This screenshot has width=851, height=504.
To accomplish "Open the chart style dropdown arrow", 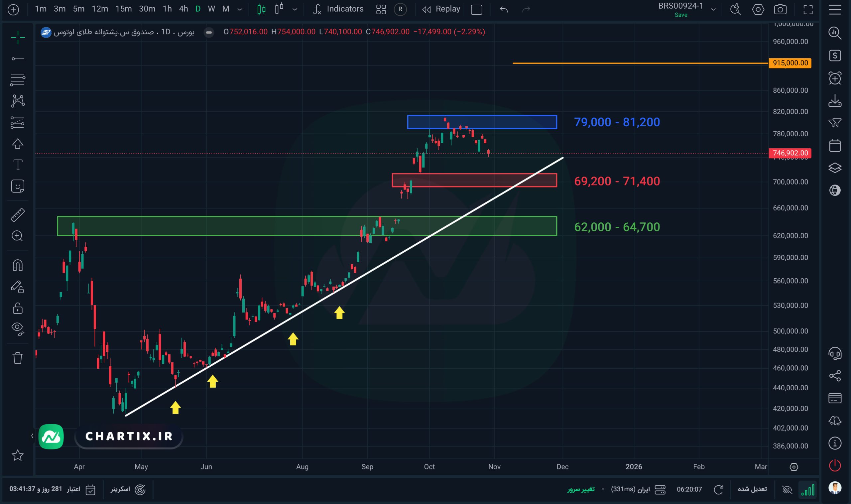I will [x=295, y=10].
